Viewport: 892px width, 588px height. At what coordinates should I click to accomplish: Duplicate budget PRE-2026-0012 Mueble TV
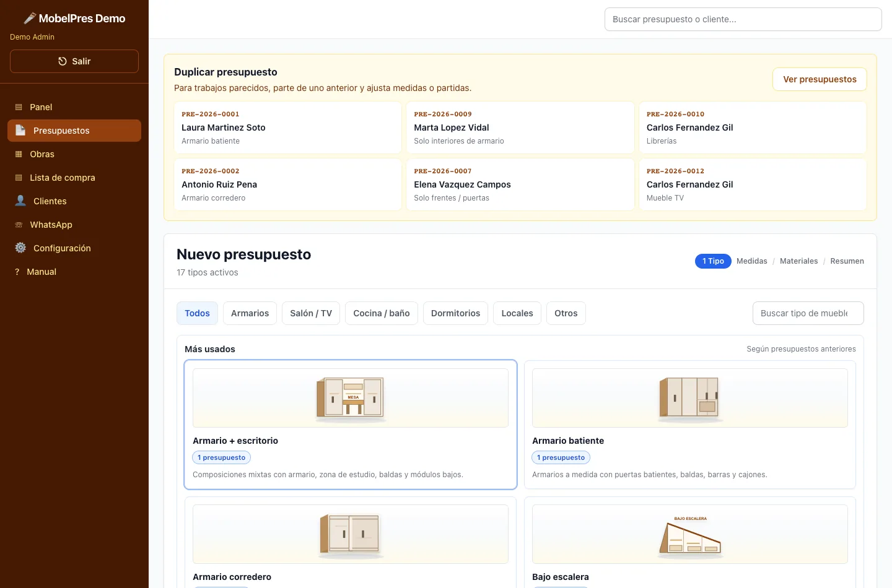pyautogui.click(x=753, y=184)
